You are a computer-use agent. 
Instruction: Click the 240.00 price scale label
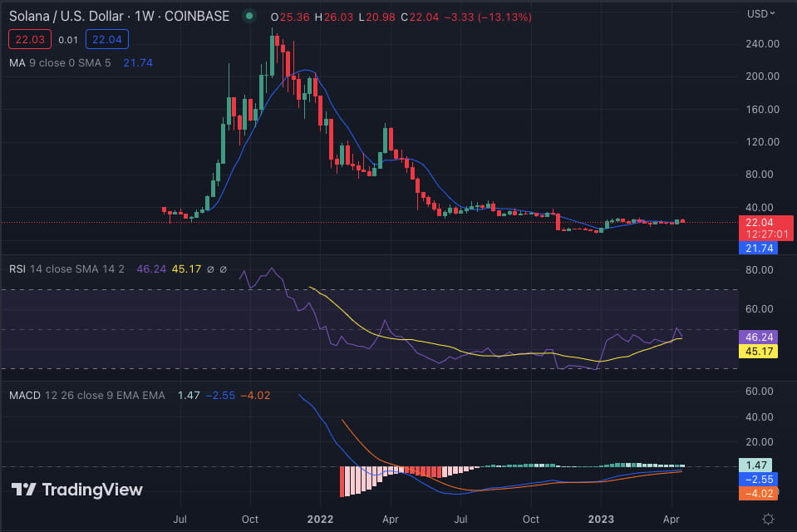762,44
